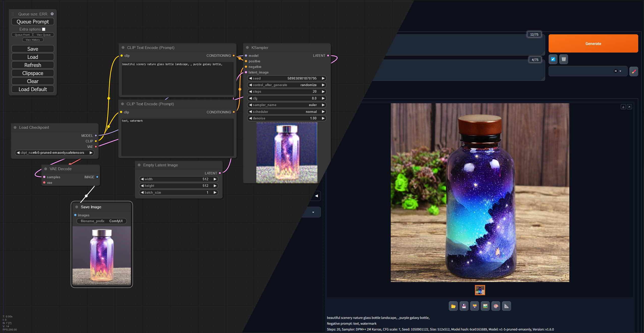
Task: Open View History panel
Action: pos(33,40)
